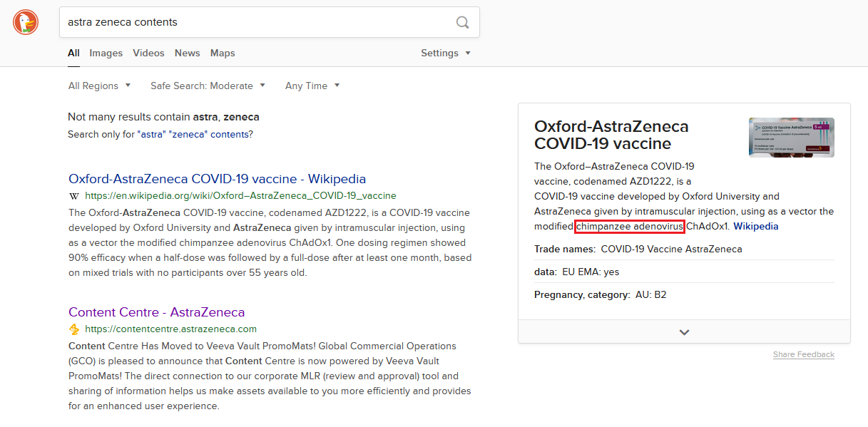
Task: Click 'Not many results contain astra, zeneca' text
Action: [163, 117]
